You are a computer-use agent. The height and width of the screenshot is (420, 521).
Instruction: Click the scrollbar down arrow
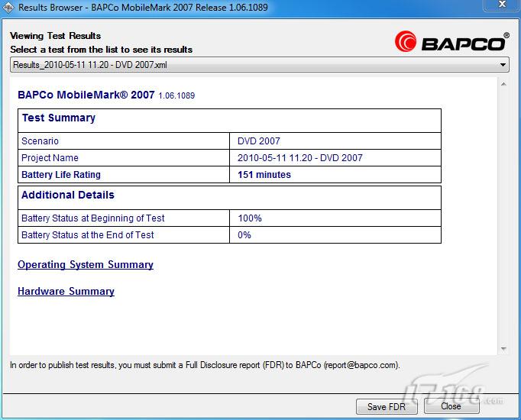click(503, 348)
